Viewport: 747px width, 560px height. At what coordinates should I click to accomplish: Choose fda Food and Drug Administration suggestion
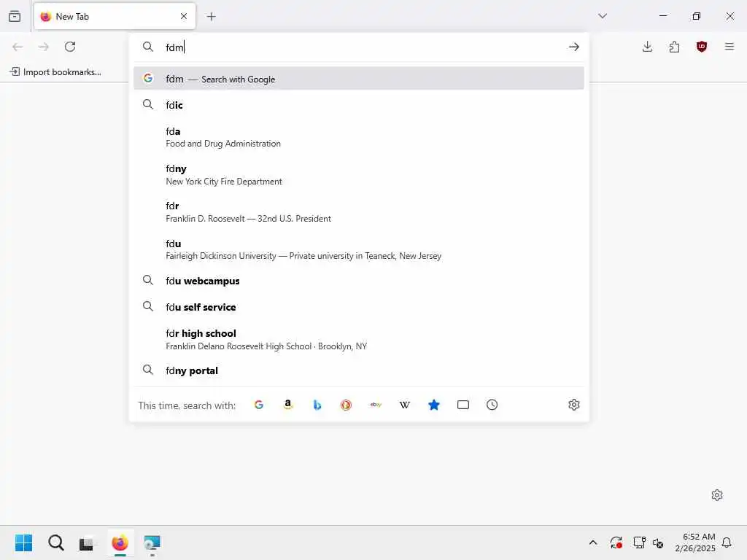pyautogui.click(x=359, y=137)
